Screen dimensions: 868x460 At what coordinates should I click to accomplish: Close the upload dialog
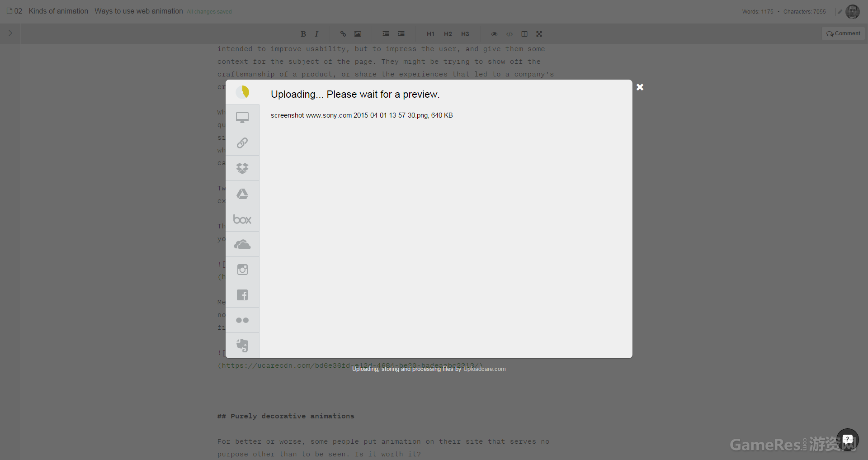click(x=640, y=87)
